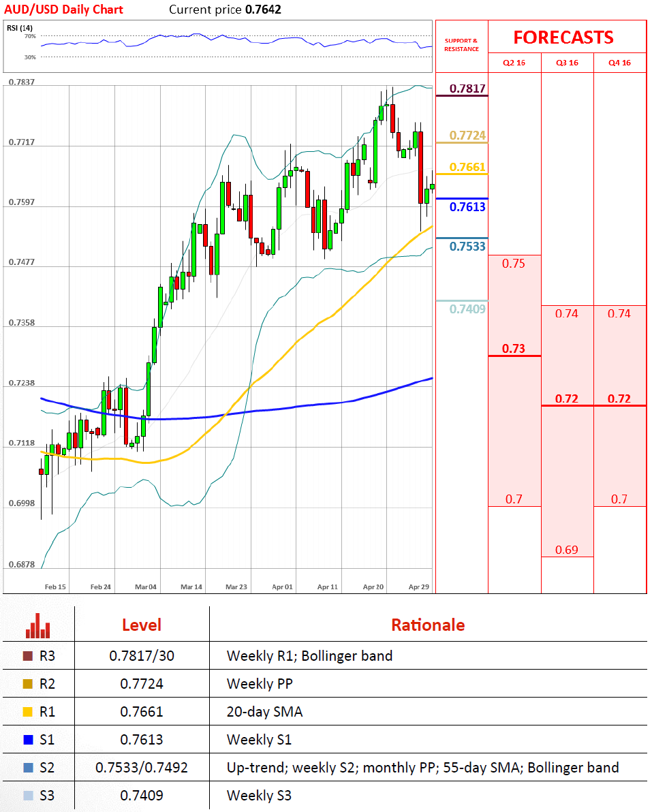Click the Q4 16 forecast low 0.7
The height and width of the screenshot is (812, 652).
pyautogui.click(x=619, y=499)
